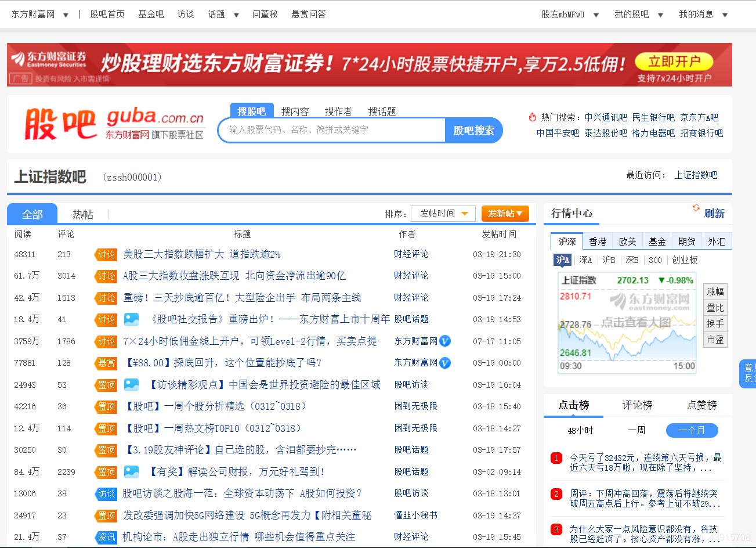Click the 置顶 tag on 一周个股分析精选 post
Screen dimensions: 756x548
tap(106, 406)
